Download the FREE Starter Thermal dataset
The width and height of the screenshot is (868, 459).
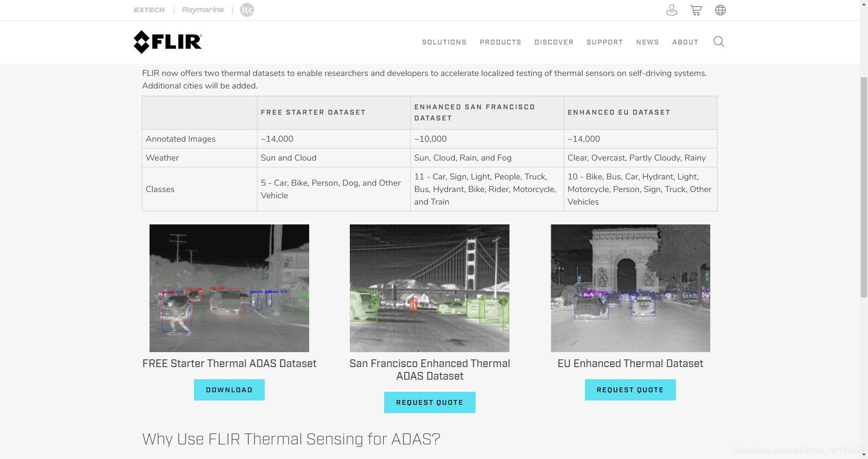point(229,390)
